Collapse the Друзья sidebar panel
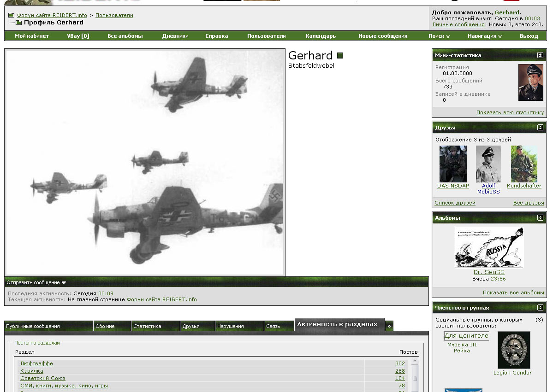Viewport: 553px width, 392px height. pos(540,128)
